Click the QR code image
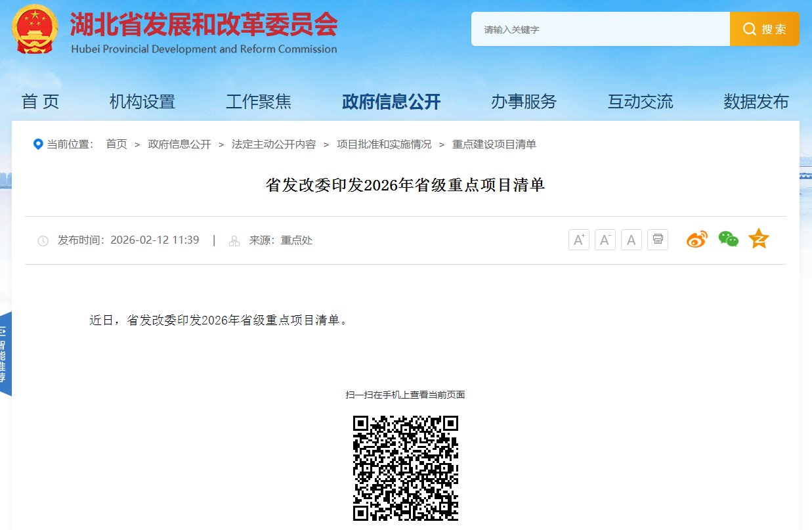The height and width of the screenshot is (530, 812). click(406, 468)
